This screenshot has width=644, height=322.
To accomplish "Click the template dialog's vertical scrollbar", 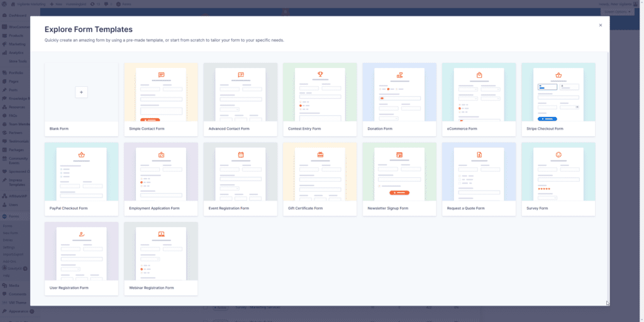I will pos(608,176).
